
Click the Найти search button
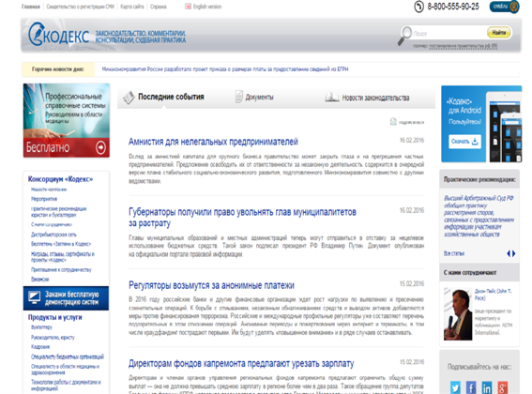[x=499, y=33]
